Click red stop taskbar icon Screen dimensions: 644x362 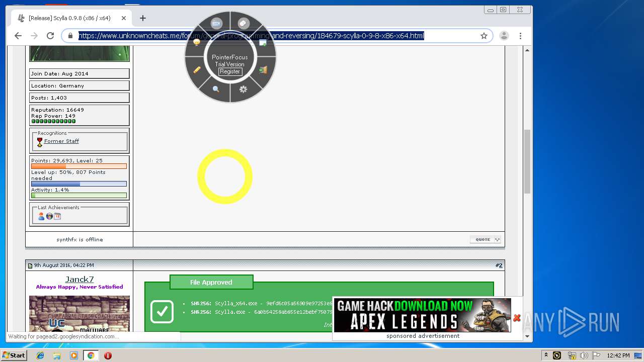pos(108,355)
